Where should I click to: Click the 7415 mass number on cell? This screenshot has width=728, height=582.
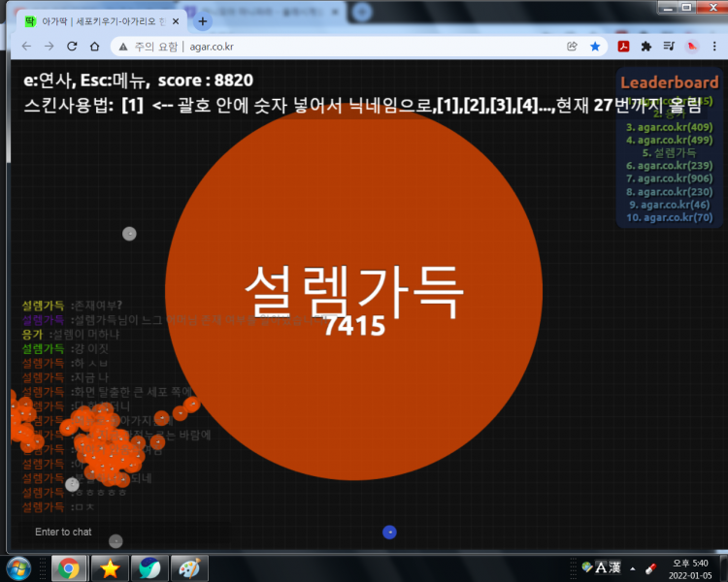click(x=354, y=326)
